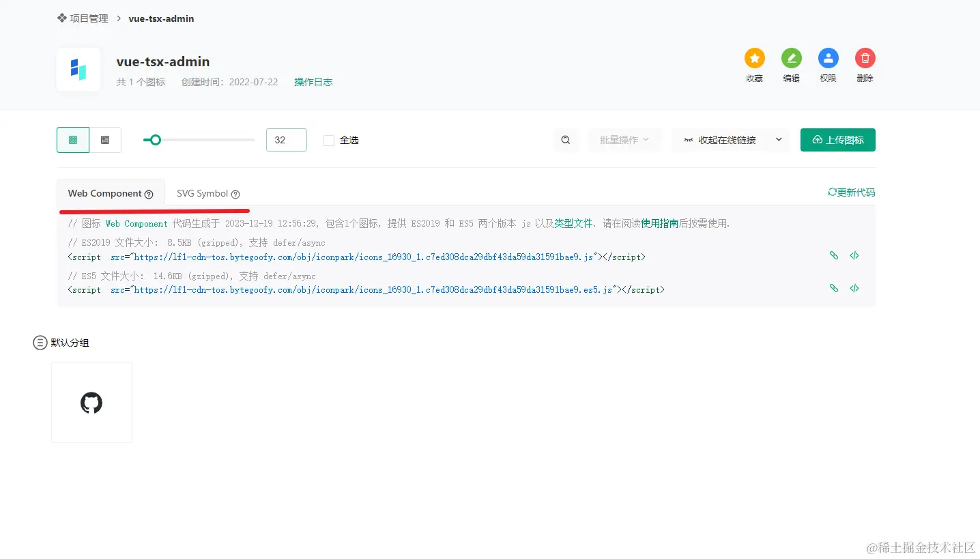The image size is (980, 559).
Task: Click the 默认分组 group menu icon
Action: 40,343
